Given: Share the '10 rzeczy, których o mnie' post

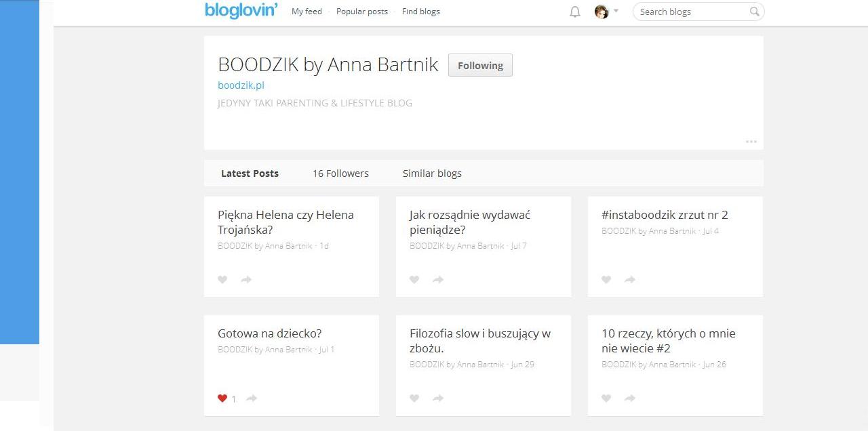Looking at the screenshot, I should pyautogui.click(x=630, y=398).
